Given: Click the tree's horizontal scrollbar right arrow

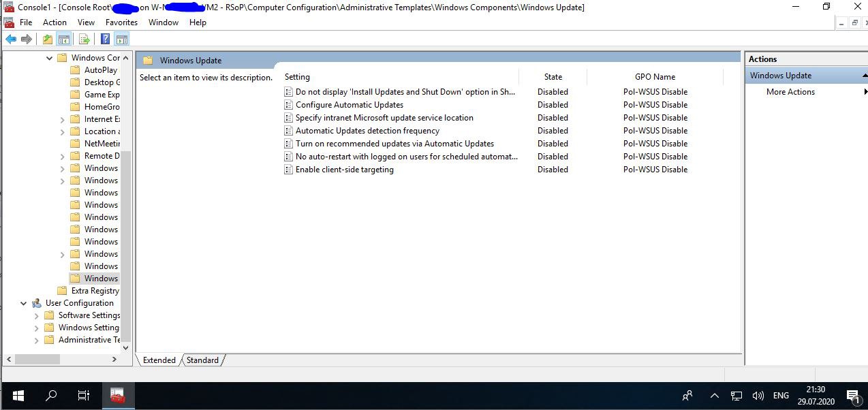Looking at the screenshot, I should 114,359.
